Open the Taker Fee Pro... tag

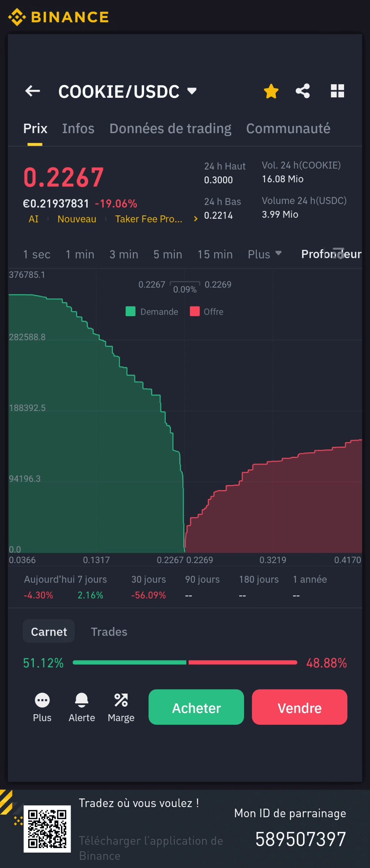pyautogui.click(x=149, y=219)
